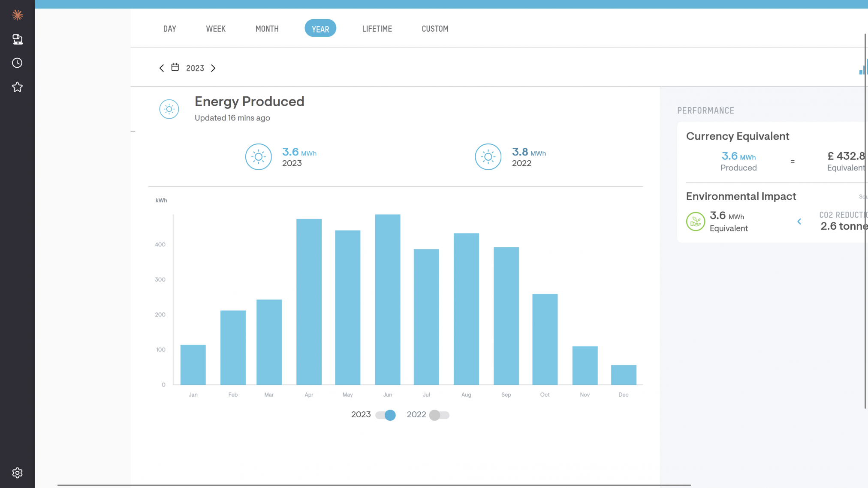Click the horizontal scrollbar at the bottom
Screen dimensions: 868x488
click(373, 485)
